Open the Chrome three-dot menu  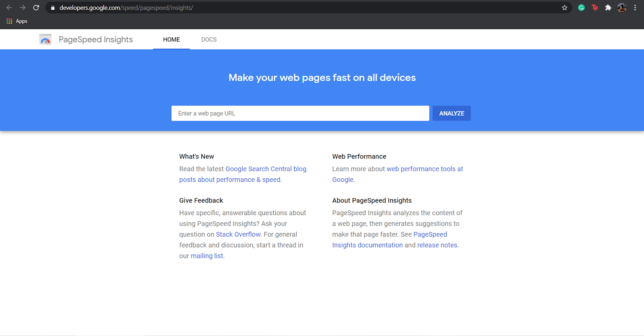pos(635,8)
